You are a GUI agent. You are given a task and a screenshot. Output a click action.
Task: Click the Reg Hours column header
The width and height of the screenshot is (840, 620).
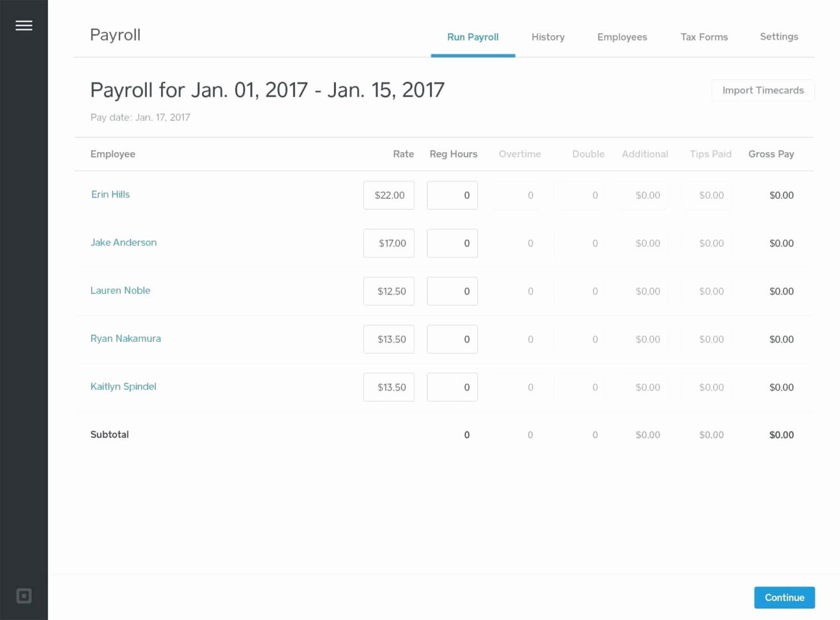click(x=454, y=154)
